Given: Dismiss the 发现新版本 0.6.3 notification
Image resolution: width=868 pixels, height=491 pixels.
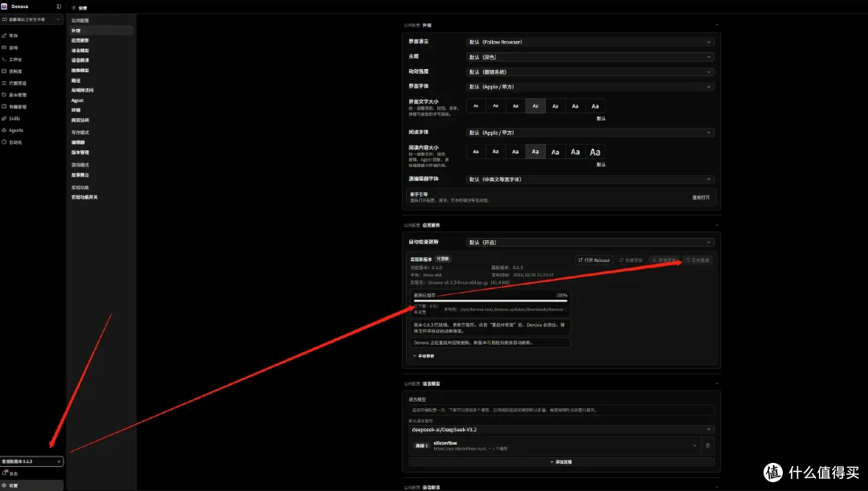Looking at the screenshot, I should click(59, 461).
